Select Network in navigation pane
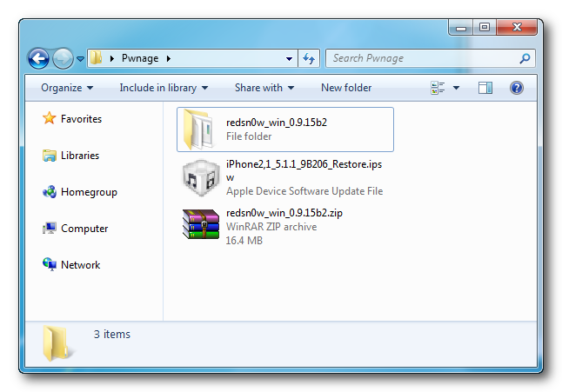This screenshot has width=562, height=392. click(81, 265)
